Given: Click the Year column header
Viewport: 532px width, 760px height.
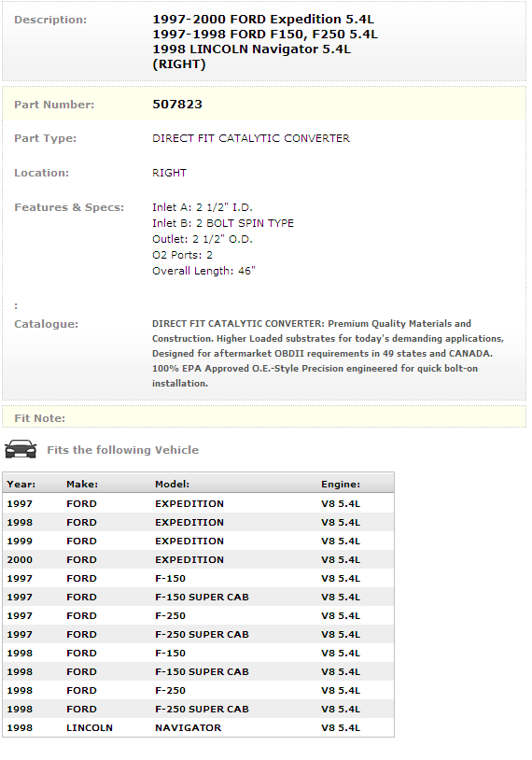Looking at the screenshot, I should (21, 485).
